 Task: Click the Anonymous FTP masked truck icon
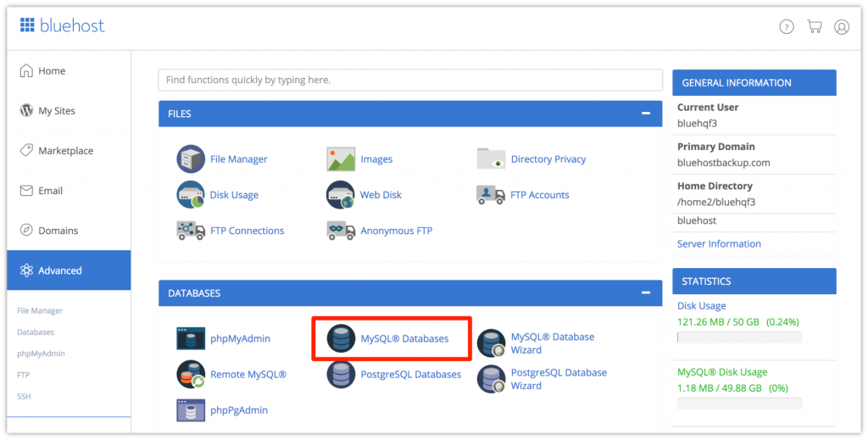point(341,231)
